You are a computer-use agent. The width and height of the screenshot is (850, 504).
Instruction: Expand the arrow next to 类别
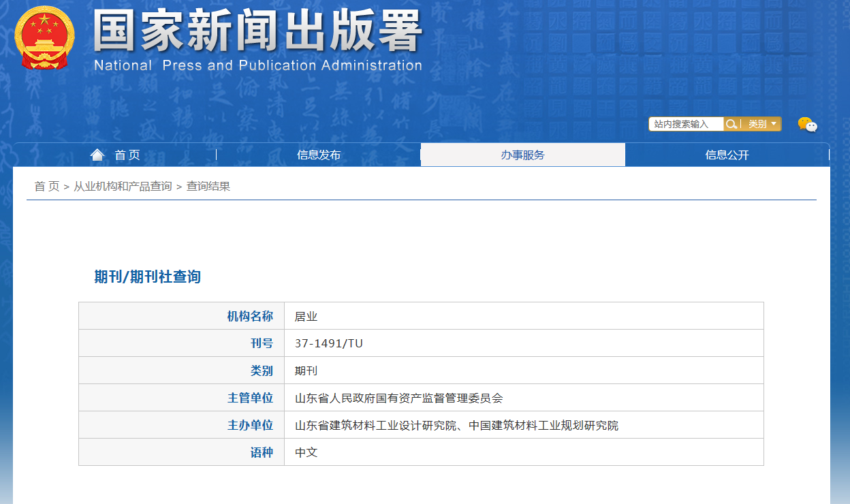[x=775, y=124]
